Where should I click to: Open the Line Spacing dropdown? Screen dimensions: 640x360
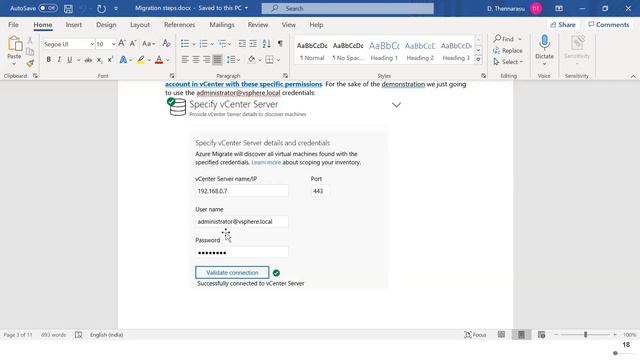tap(233, 60)
